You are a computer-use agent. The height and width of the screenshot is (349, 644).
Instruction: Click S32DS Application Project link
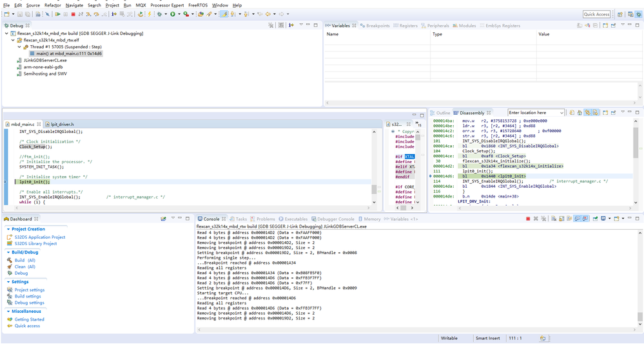pos(40,237)
